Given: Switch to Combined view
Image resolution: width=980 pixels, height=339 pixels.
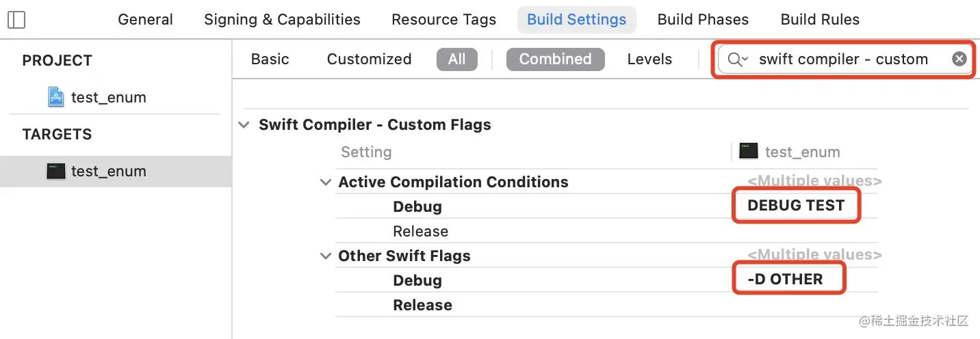Looking at the screenshot, I should [555, 59].
